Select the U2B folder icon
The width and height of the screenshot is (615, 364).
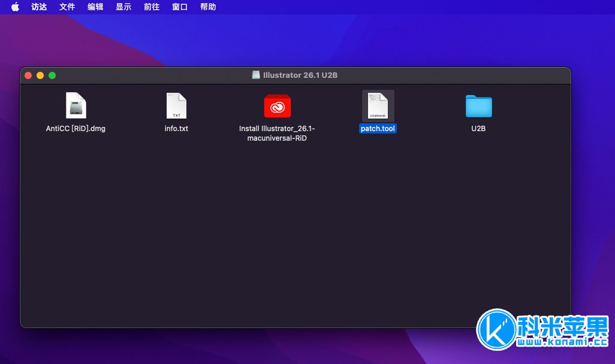478,106
